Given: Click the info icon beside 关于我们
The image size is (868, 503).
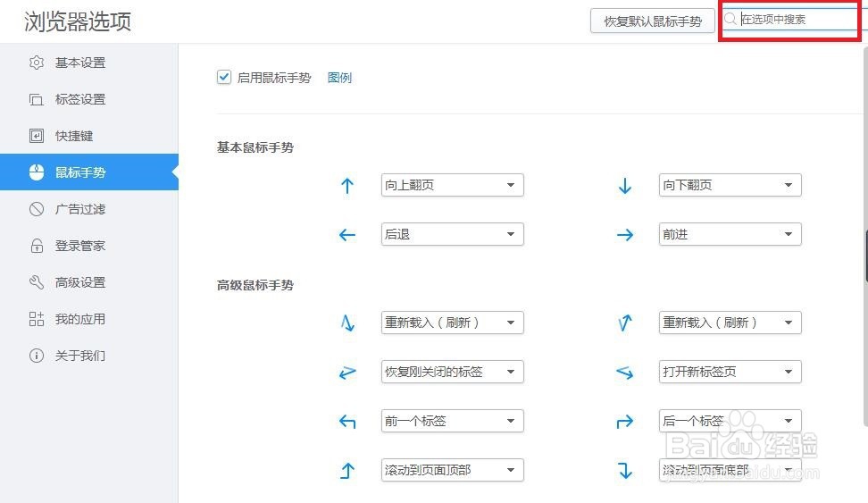Looking at the screenshot, I should click(x=37, y=356).
